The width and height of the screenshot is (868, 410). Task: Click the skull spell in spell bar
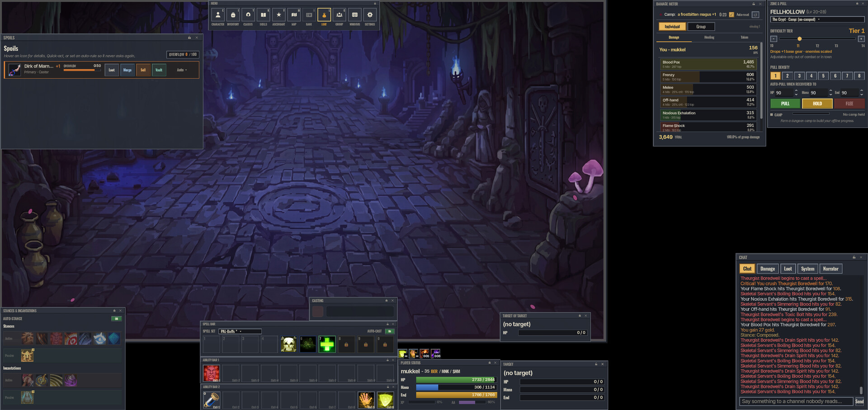[x=288, y=344]
